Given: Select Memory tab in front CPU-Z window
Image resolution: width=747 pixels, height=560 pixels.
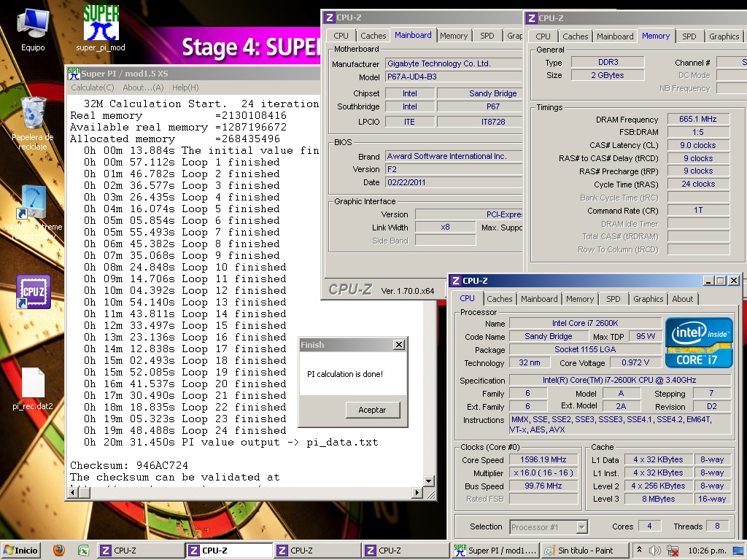Looking at the screenshot, I should [580, 299].
